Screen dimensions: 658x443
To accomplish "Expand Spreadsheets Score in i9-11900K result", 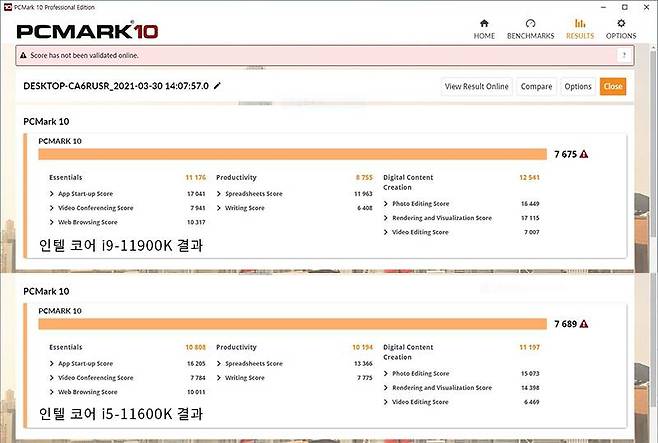I will click(219, 194).
